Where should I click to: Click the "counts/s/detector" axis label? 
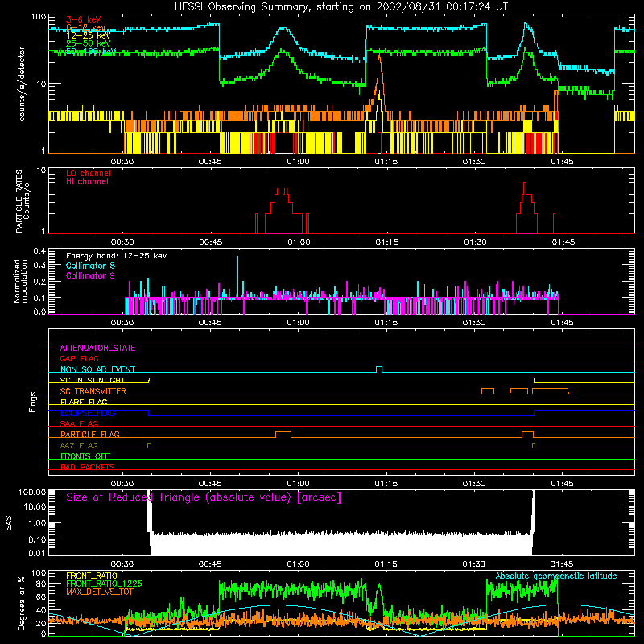(22, 84)
